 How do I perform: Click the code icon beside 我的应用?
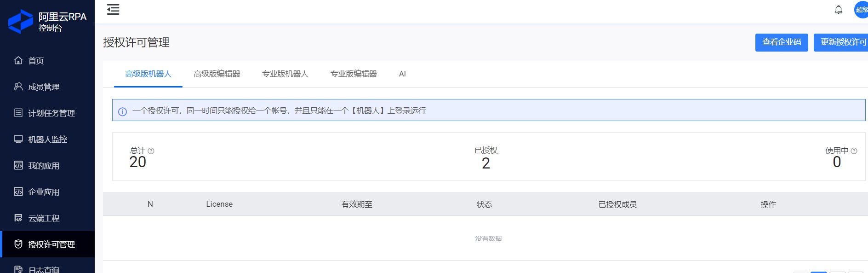(x=18, y=165)
